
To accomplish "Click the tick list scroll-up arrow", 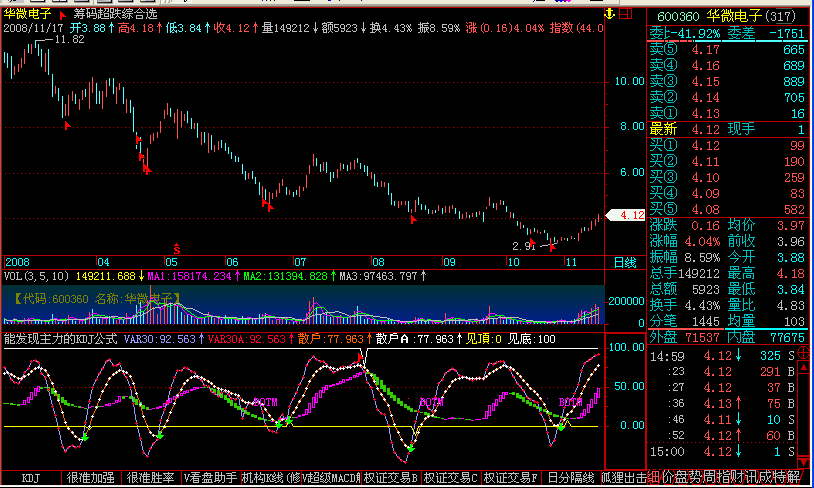I will pos(803,367).
